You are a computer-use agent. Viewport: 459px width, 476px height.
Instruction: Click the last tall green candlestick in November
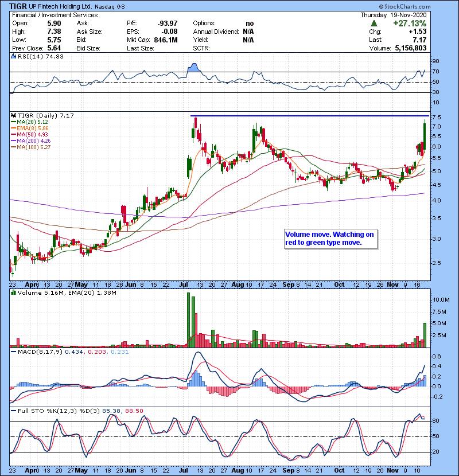[x=425, y=136]
